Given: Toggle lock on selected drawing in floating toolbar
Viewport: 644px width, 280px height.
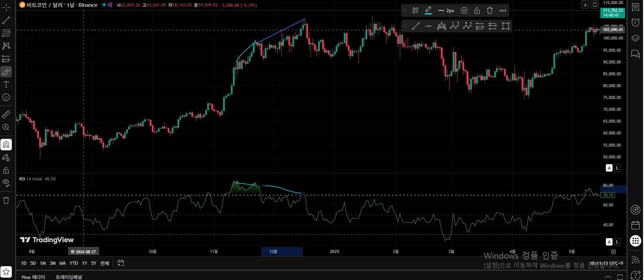Looking at the screenshot, I should click(x=477, y=10).
